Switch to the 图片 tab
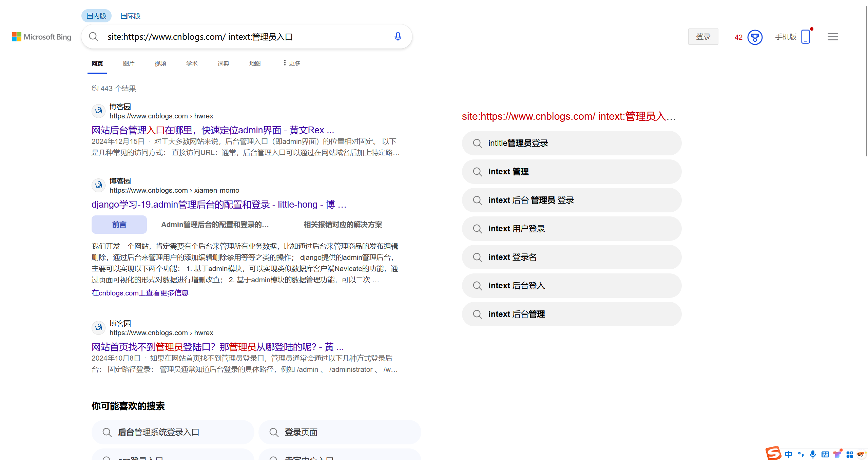Viewport: 868px width, 460px height. click(x=129, y=63)
